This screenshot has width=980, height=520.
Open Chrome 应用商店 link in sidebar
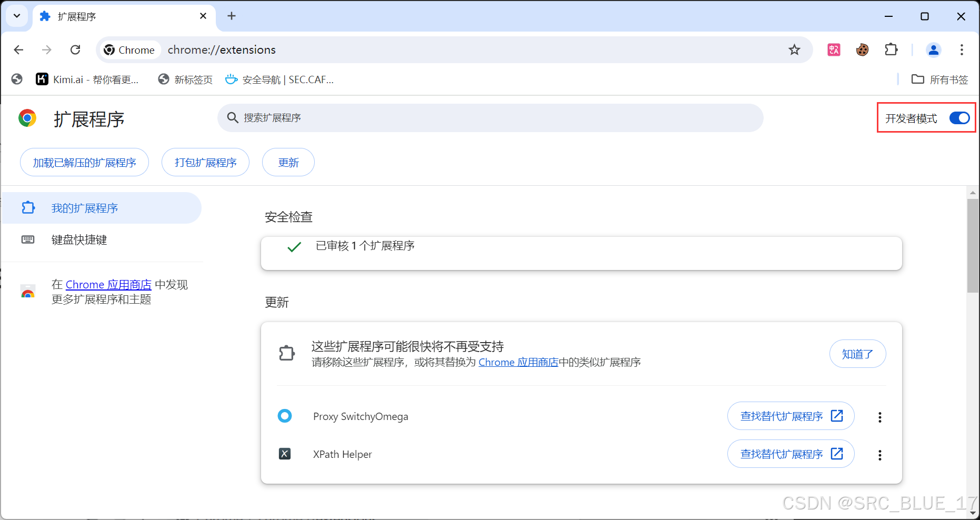(108, 285)
